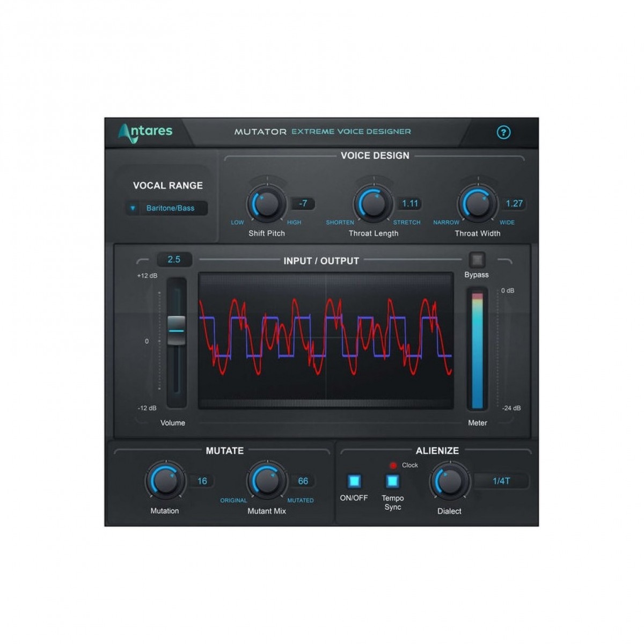This screenshot has height=644, width=644.
Task: Click the Mutant Mix knob
Action: pyautogui.click(x=266, y=481)
